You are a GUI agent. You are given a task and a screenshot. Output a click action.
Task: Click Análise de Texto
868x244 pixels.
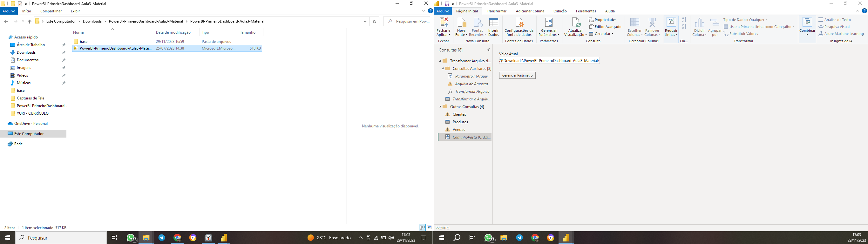point(835,20)
